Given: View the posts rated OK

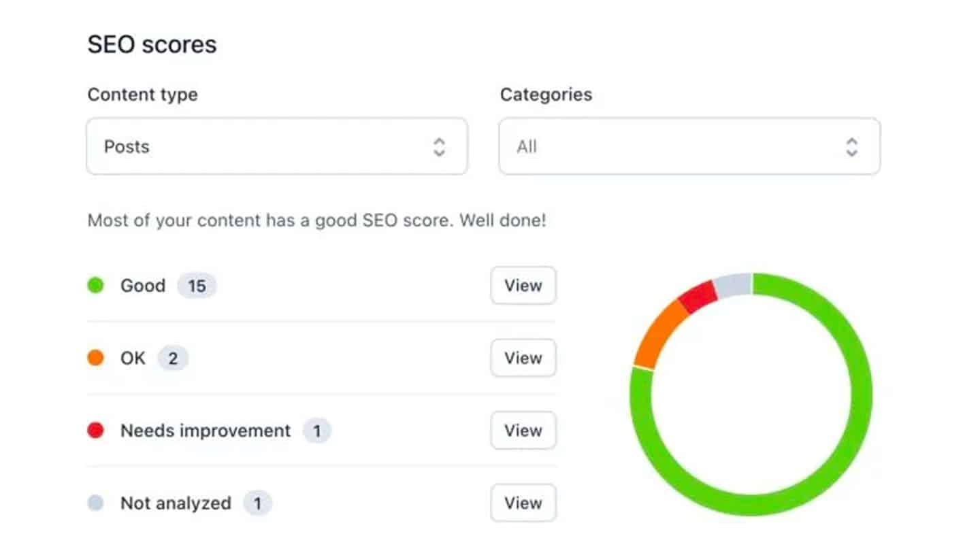Looking at the screenshot, I should 523,358.
